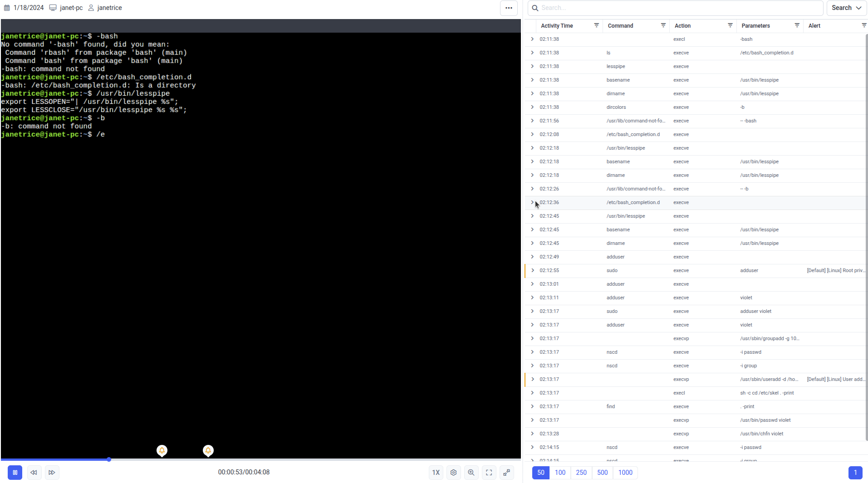Enter fullscreen video mode
The width and height of the screenshot is (868, 483).
tap(489, 473)
